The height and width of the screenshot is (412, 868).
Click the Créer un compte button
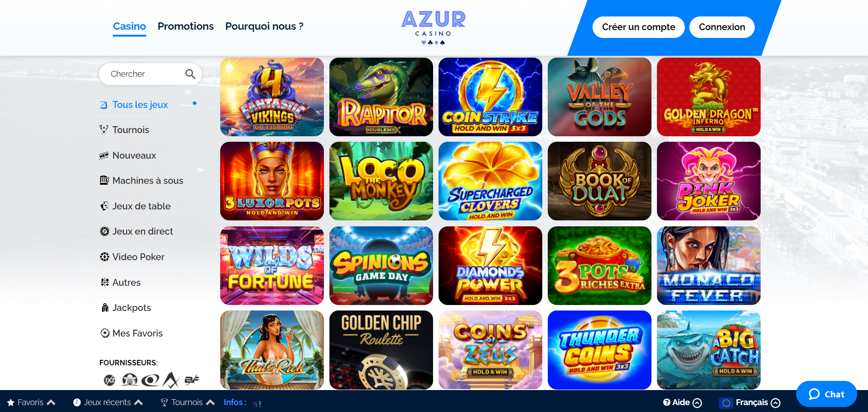(638, 27)
